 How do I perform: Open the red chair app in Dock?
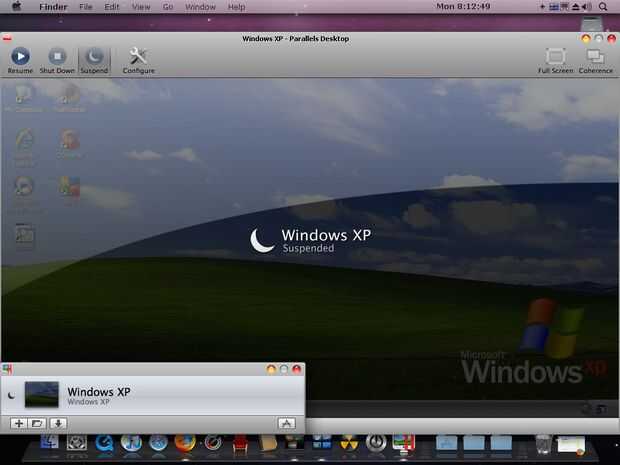click(x=240, y=443)
